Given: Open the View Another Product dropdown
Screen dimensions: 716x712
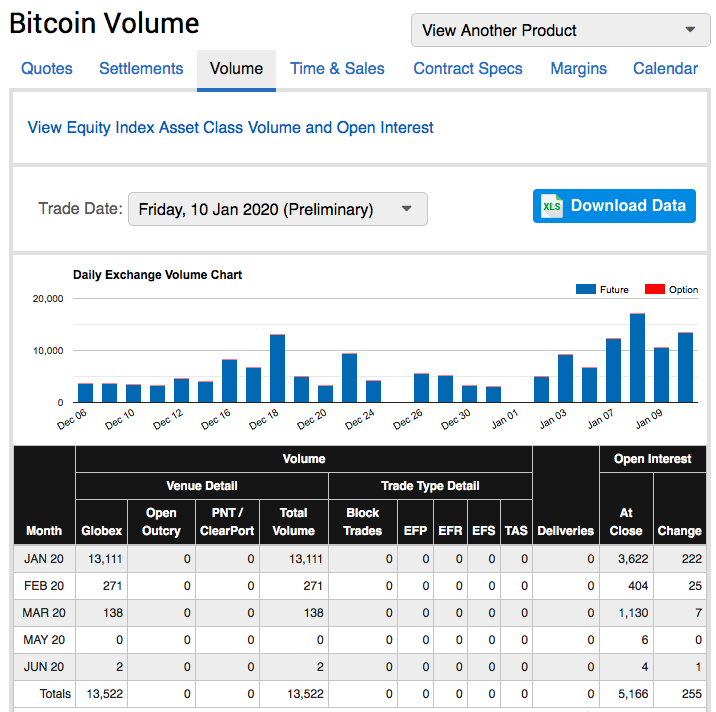Looking at the screenshot, I should [560, 30].
